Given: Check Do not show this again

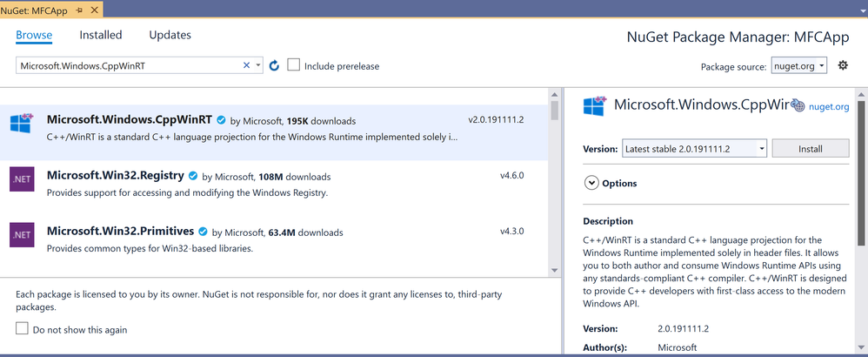Looking at the screenshot, I should [x=22, y=329].
